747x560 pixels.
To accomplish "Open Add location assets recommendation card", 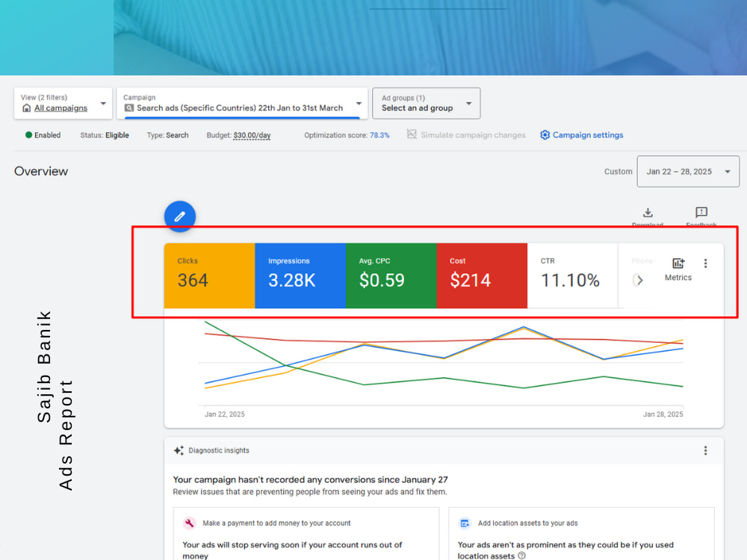I will coord(582,534).
